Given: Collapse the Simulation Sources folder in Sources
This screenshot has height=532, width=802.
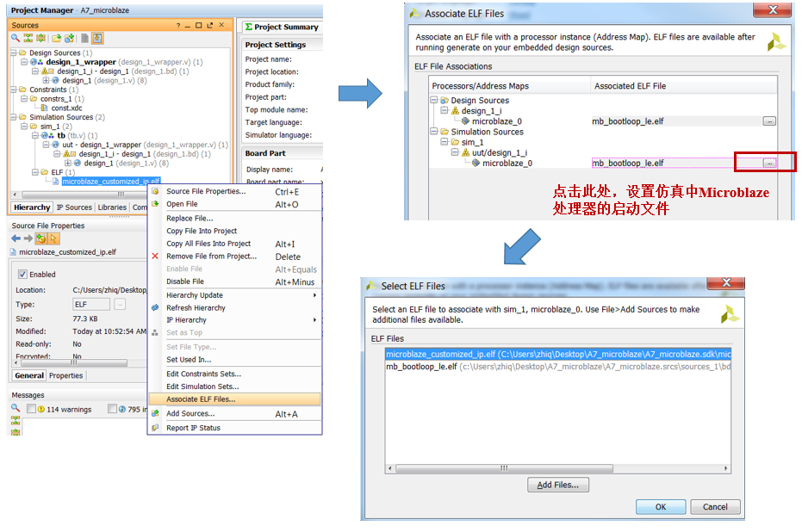Looking at the screenshot, I should (x=14, y=117).
